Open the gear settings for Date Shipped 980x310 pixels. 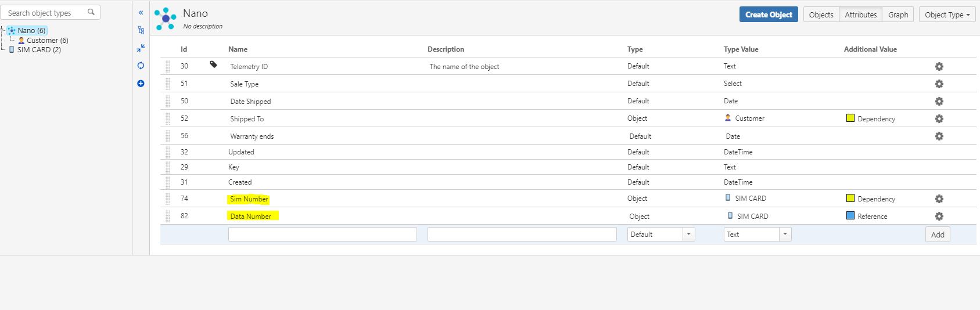point(939,101)
